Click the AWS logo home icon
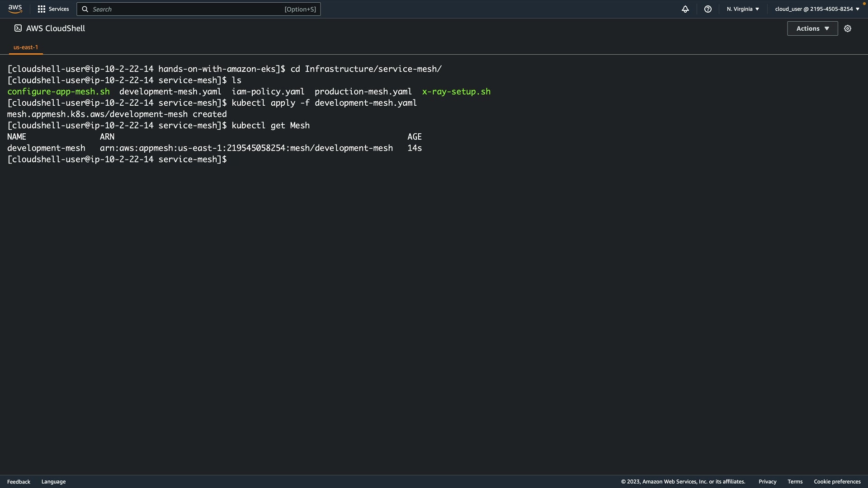Screen dimensions: 868x488 [x=15, y=9]
